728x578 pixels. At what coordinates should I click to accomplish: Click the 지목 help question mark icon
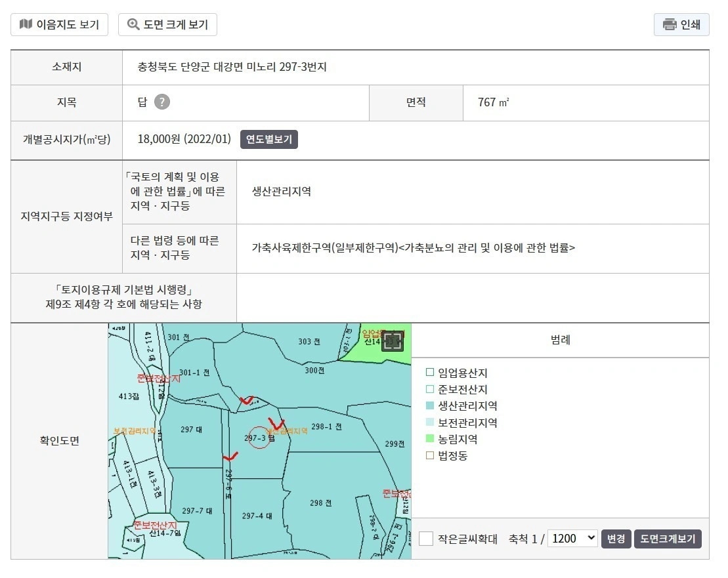click(162, 102)
